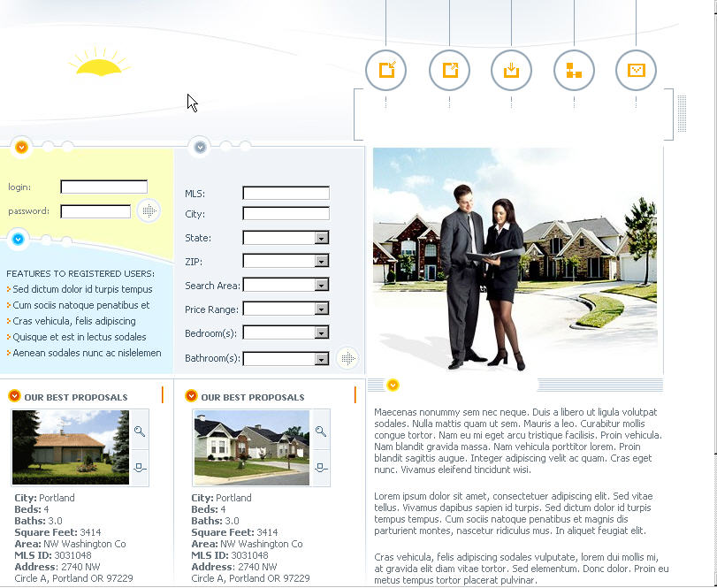Click into the City field

click(x=286, y=213)
